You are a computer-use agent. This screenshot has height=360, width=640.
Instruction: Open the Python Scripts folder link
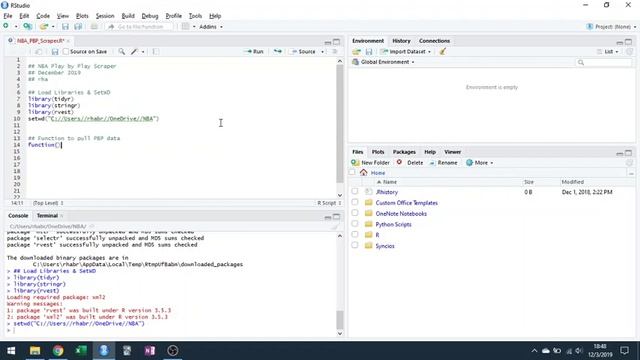pos(393,224)
